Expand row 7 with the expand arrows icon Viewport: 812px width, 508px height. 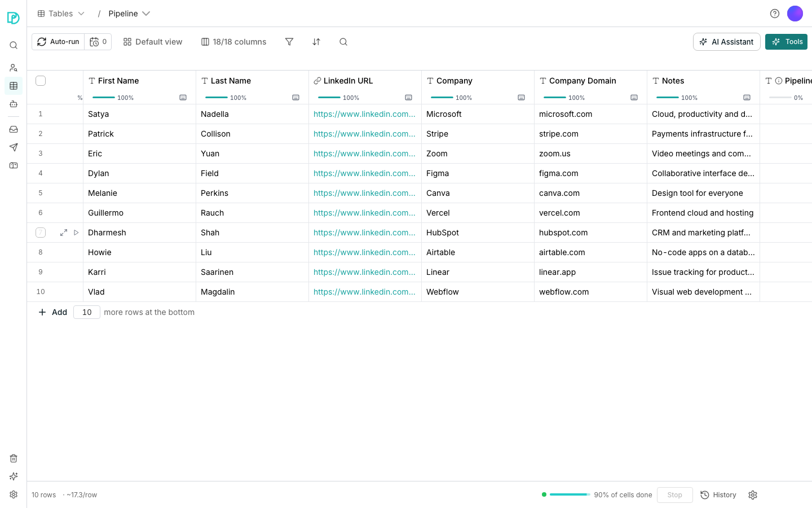click(x=64, y=233)
